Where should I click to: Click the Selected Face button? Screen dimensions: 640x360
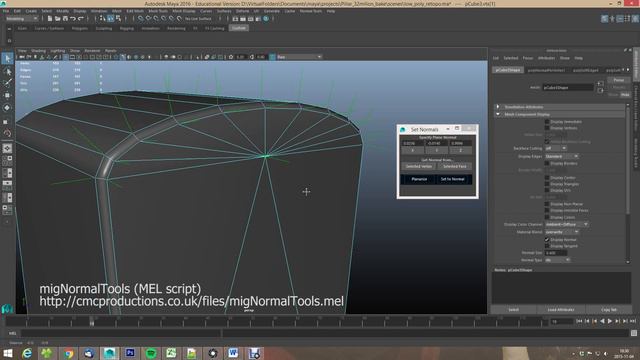455,167
